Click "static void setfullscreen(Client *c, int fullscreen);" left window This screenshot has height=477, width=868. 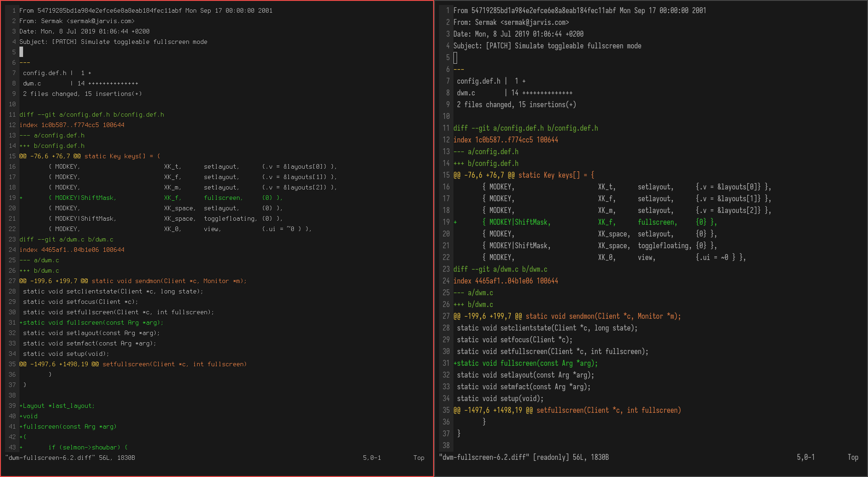118,312
